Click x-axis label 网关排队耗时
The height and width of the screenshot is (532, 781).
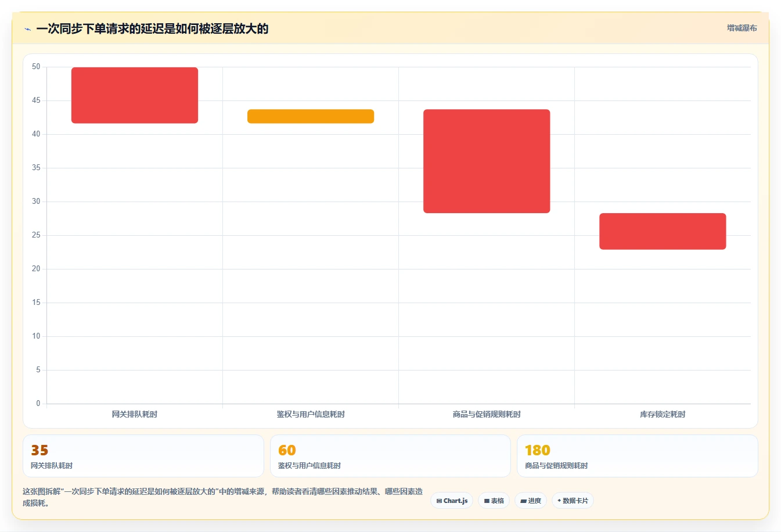point(135,414)
